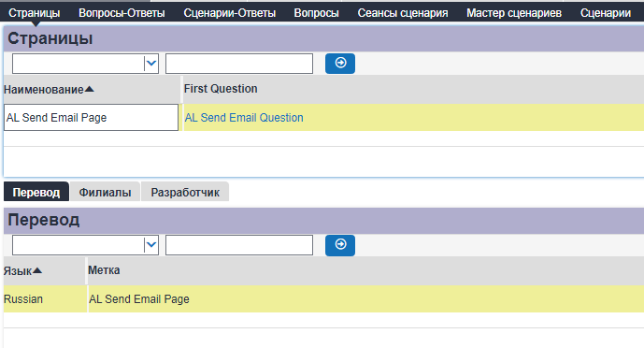The image size is (644, 348).
Task: Open the Страницы search field dropdown
Action: pos(151,64)
